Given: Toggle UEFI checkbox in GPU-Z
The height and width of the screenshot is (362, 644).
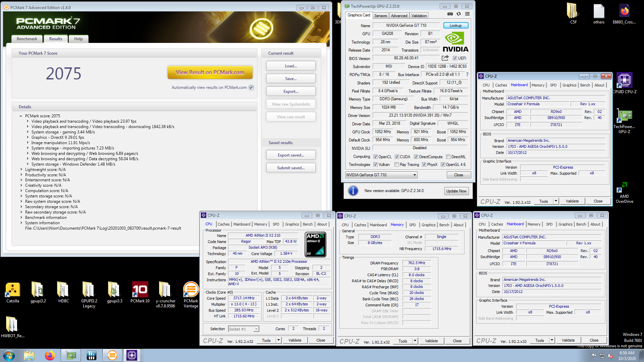Looking at the screenshot, I should point(455,58).
